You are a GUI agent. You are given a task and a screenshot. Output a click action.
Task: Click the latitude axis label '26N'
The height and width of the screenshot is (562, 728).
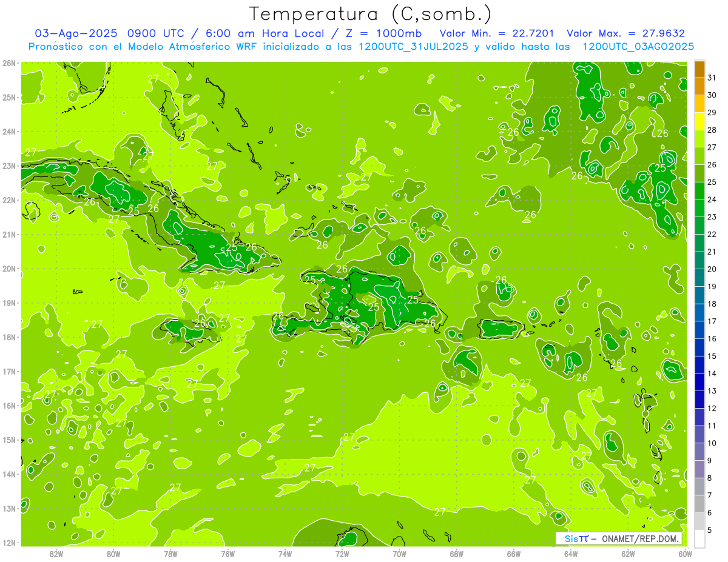click(x=9, y=63)
